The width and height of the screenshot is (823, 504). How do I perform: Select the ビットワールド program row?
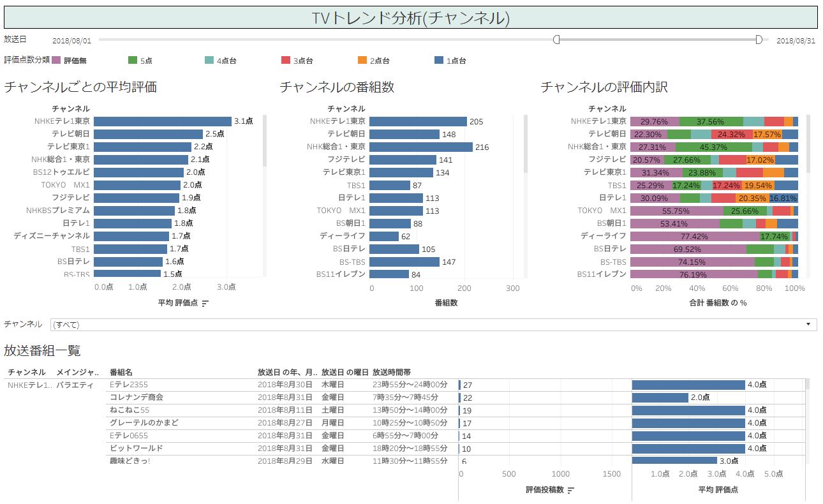137,448
